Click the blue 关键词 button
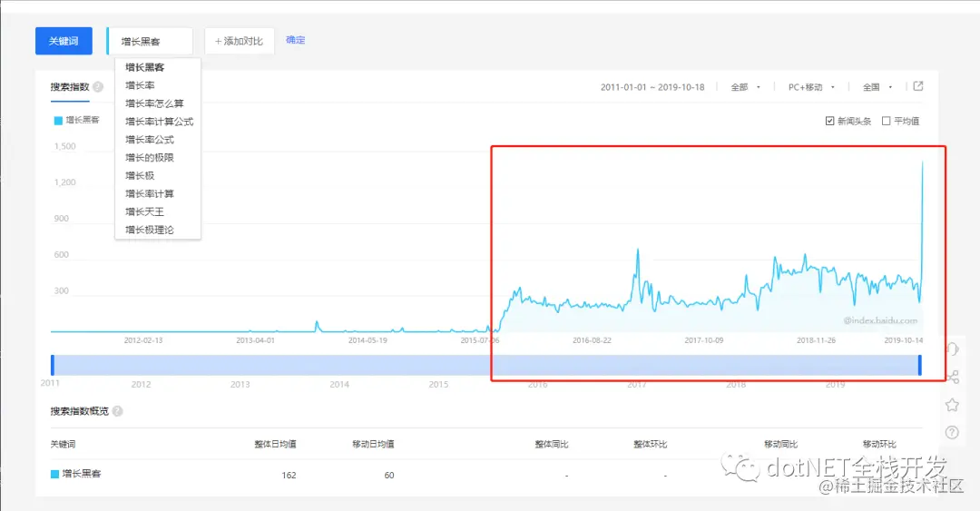This screenshot has width=980, height=511. coord(64,41)
